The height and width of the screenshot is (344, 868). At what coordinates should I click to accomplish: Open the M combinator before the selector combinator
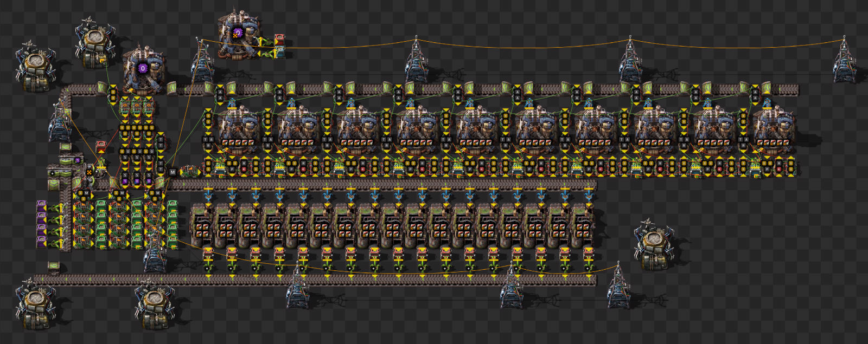(x=173, y=172)
